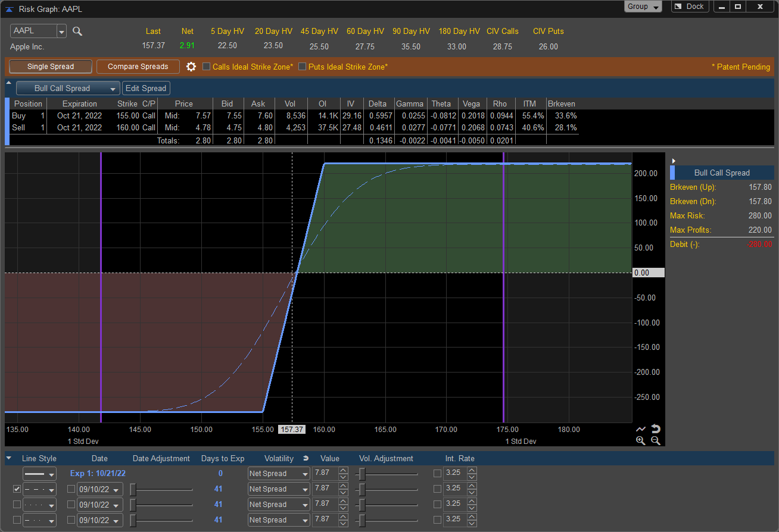Click the Bull Call Spread summary header
This screenshot has width=779, height=532.
point(722,173)
